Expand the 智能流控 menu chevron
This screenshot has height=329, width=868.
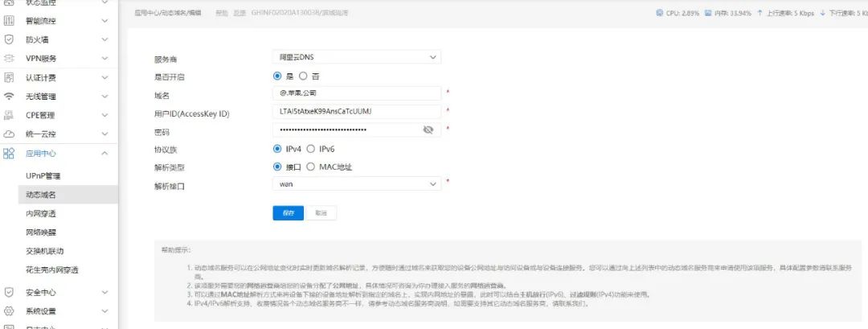pyautogui.click(x=104, y=21)
